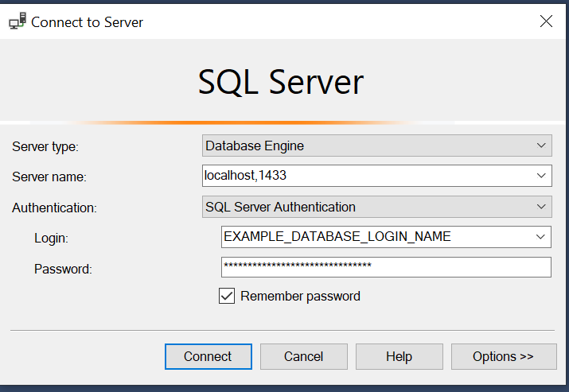This screenshot has height=392, width=569.
Task: Click the localhost,1433 server name text
Action: click(x=245, y=176)
